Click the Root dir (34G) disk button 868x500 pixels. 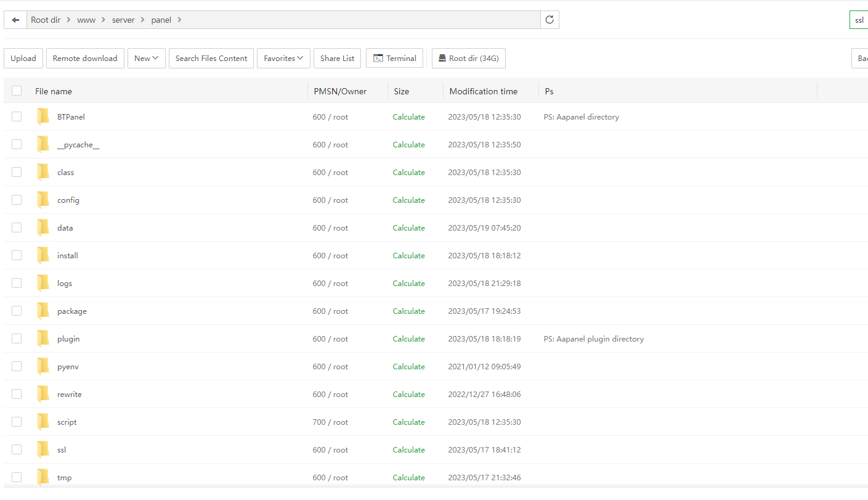tap(468, 59)
